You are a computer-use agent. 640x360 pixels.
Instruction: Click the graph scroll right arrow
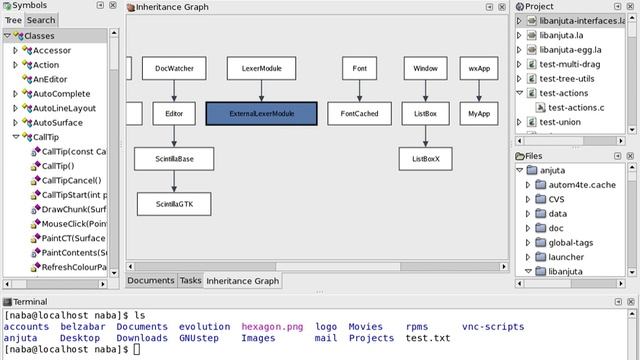(504, 267)
